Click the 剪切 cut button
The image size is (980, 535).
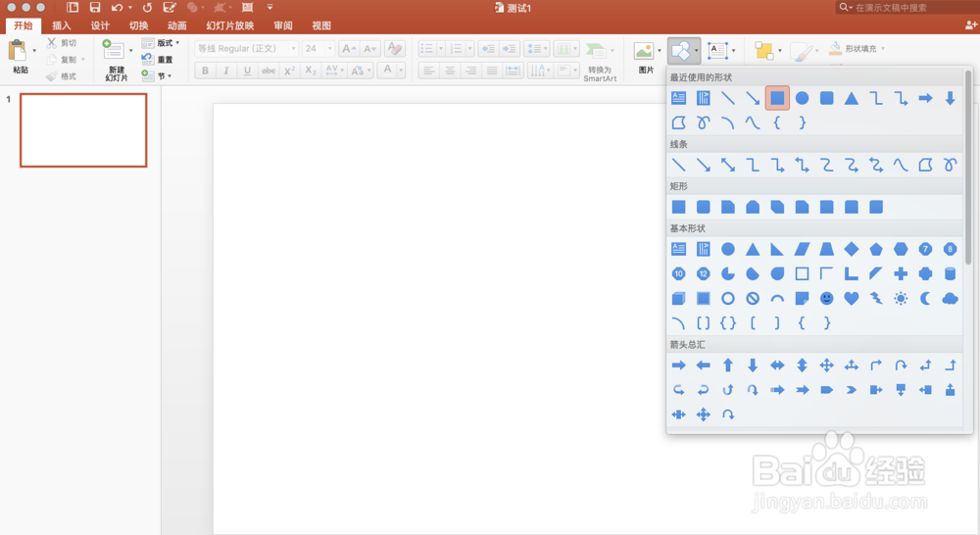point(61,43)
